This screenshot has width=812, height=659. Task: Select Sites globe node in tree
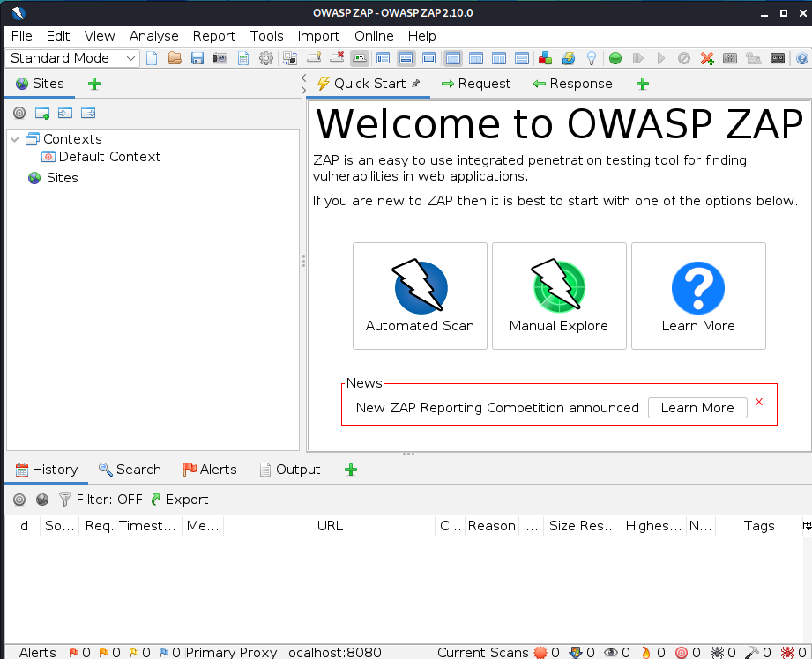pos(53,178)
